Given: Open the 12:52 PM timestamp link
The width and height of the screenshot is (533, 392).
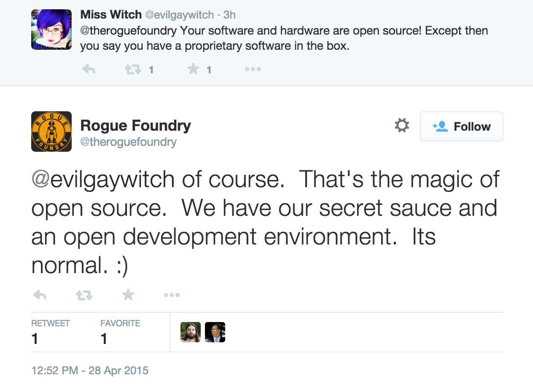Looking at the screenshot, I should point(90,371).
